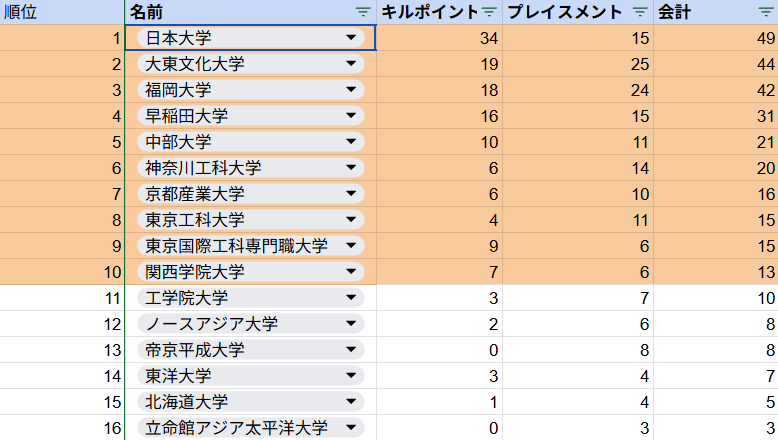Click the 大東文化大学 name chip
Image resolution: width=778 pixels, height=440 pixels.
(251, 63)
